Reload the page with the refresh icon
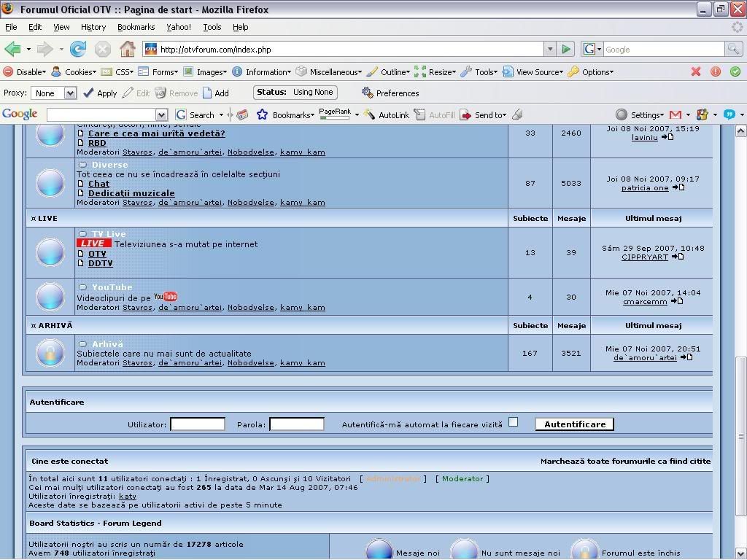 pyautogui.click(x=78, y=50)
